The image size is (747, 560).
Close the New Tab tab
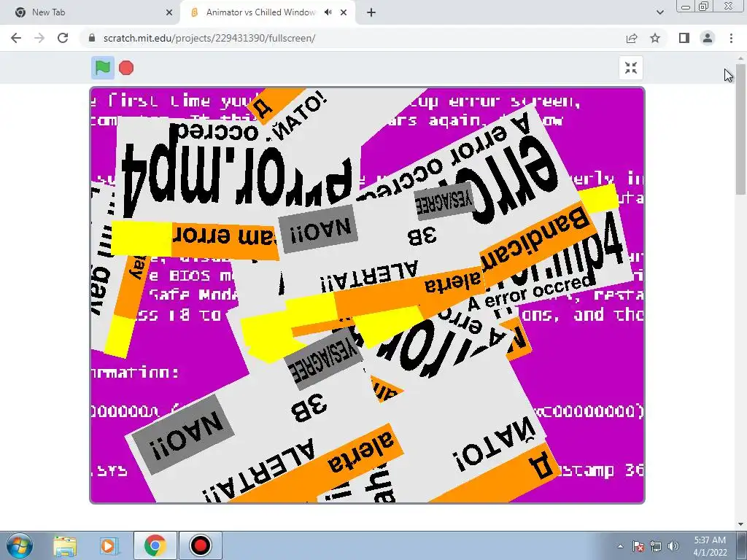(169, 12)
